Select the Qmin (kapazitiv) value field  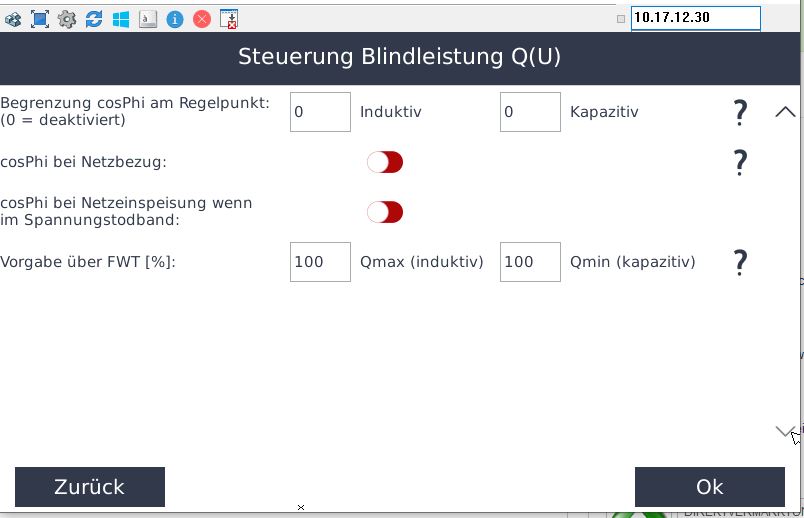(530, 262)
